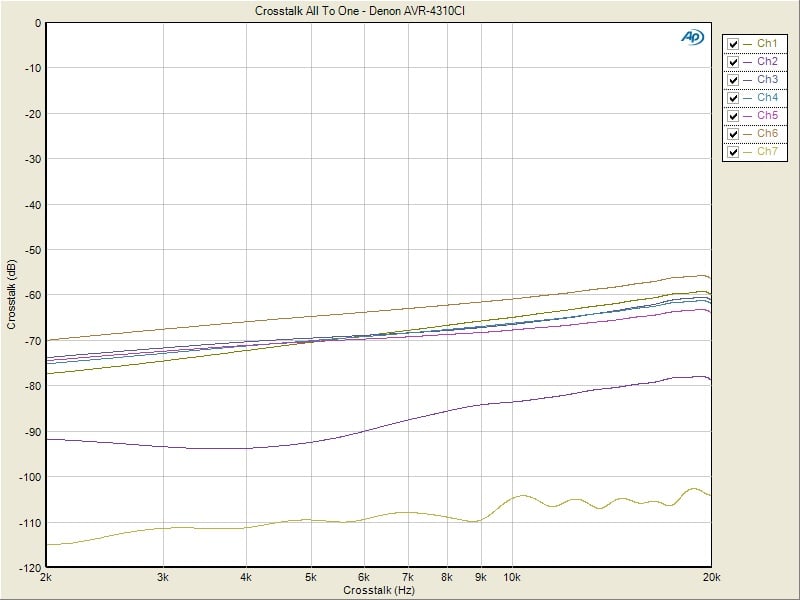Screen dimensions: 800x600
Task: Hide the Ch7 trace with its checkbox
Action: pos(733,152)
